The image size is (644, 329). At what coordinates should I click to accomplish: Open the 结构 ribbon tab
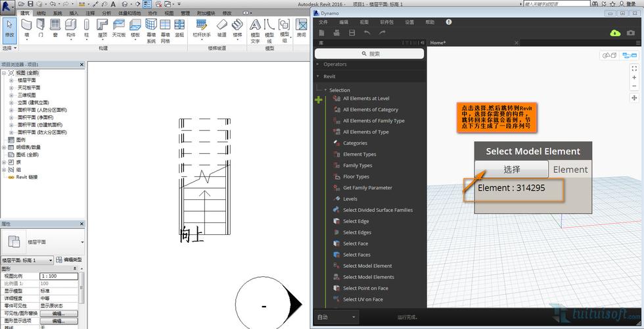[x=41, y=13]
